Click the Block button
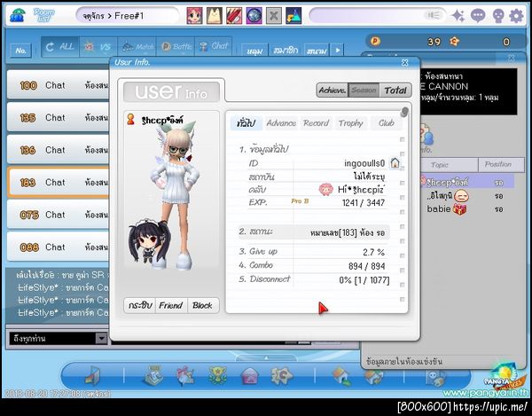Screen dimensions: 532x416 202,305
